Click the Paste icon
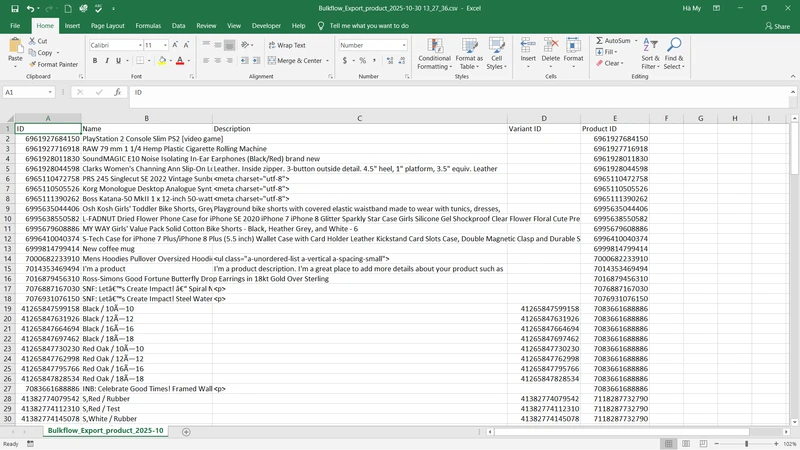800x450 pixels. click(15, 46)
